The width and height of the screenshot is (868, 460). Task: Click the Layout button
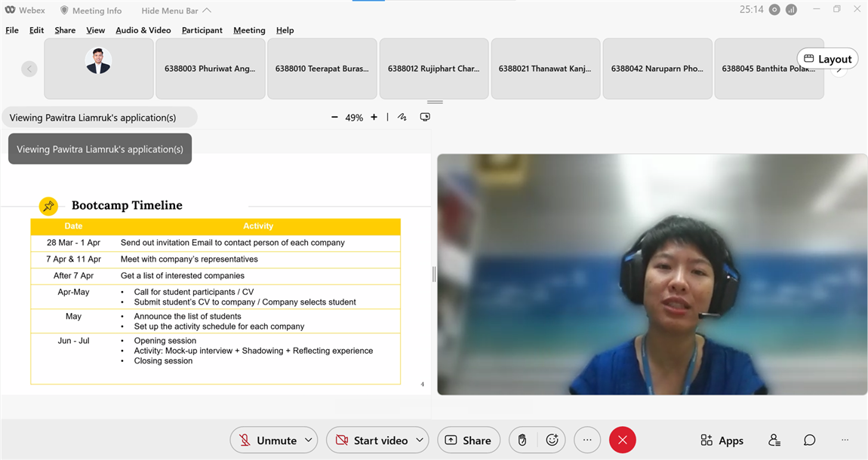tap(827, 59)
